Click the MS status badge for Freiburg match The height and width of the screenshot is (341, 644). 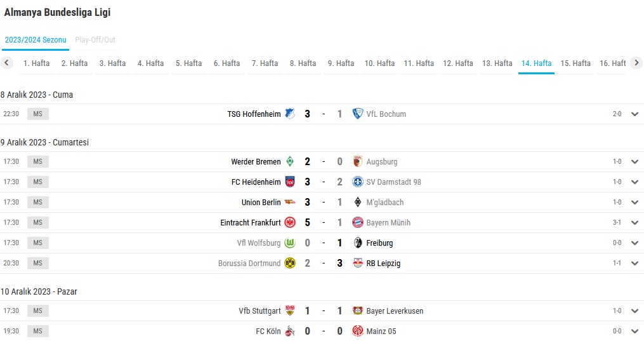click(x=38, y=243)
